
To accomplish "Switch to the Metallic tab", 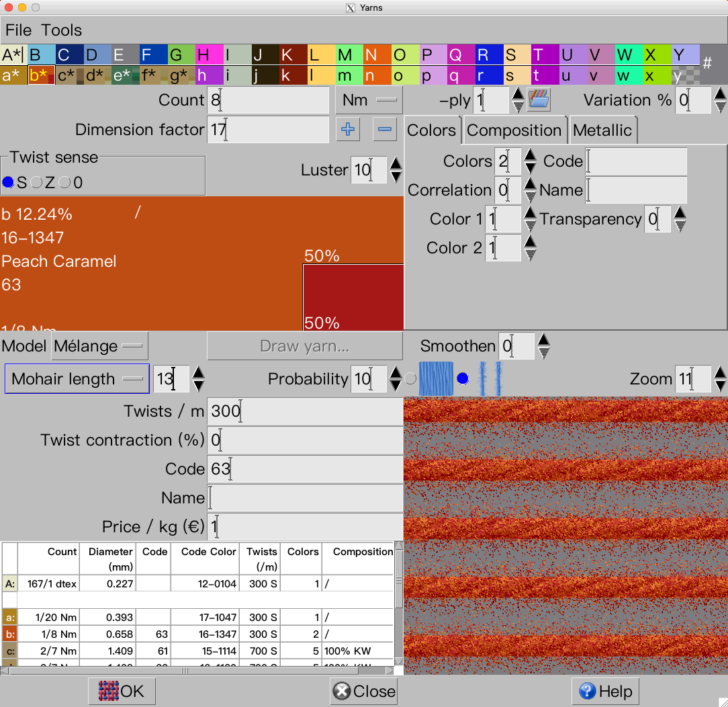I will pyautogui.click(x=602, y=130).
